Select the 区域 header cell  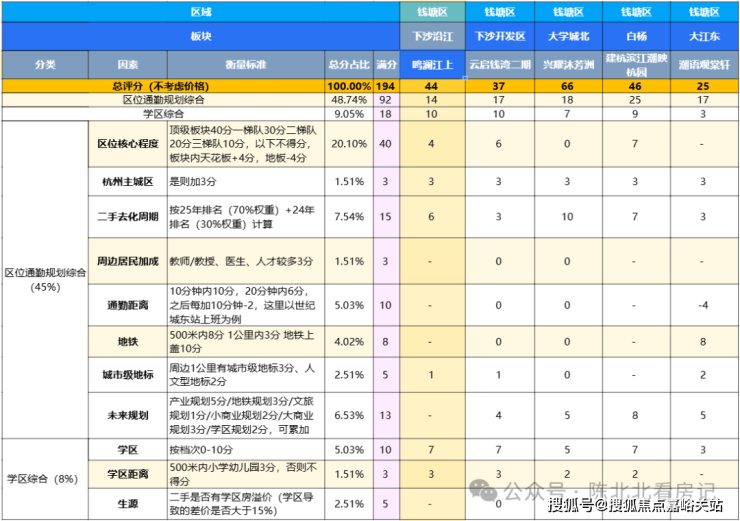(x=201, y=12)
